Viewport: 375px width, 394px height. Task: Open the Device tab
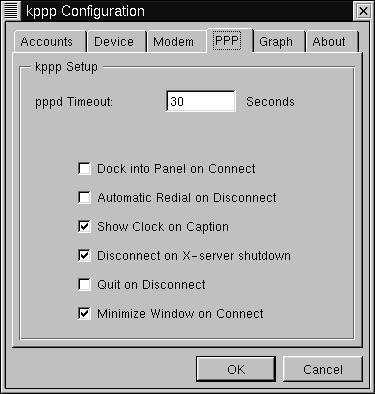(114, 42)
